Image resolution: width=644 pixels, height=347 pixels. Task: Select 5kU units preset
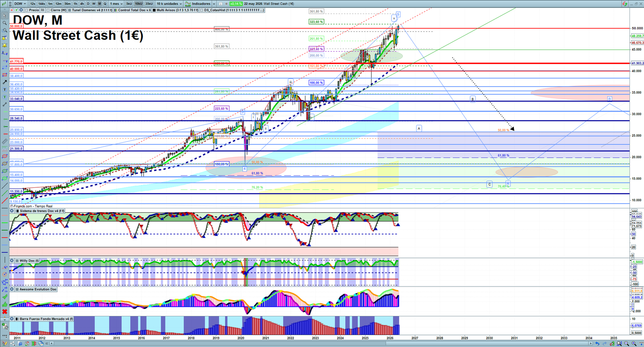[x=129, y=4]
